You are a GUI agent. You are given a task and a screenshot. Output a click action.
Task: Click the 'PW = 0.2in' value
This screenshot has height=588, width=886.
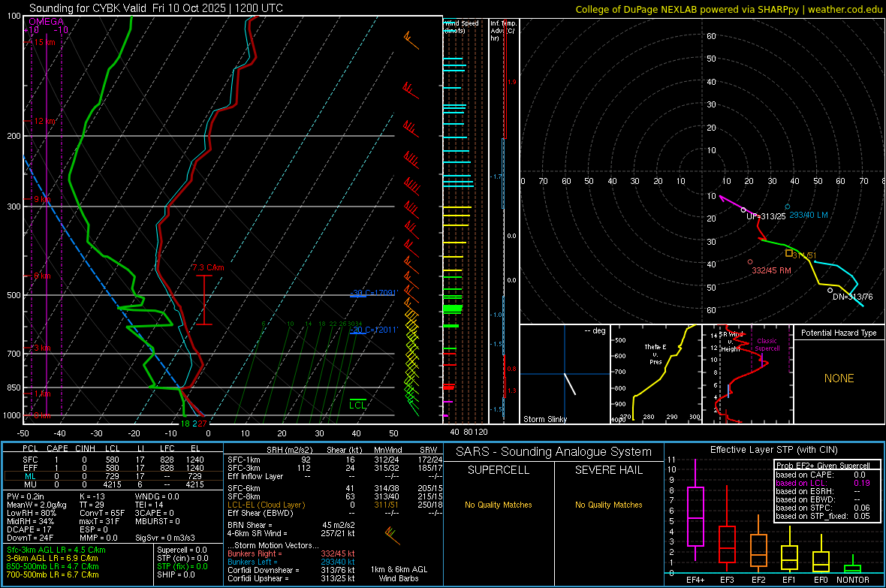pos(26,496)
